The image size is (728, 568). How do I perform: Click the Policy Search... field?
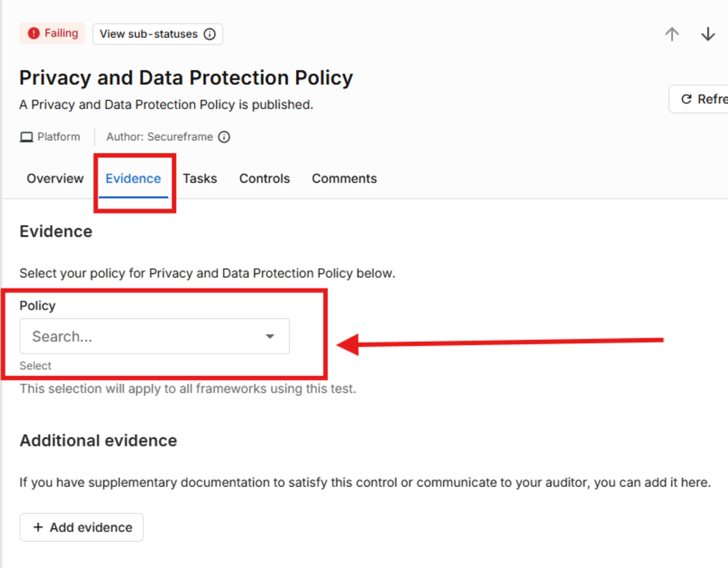[155, 336]
